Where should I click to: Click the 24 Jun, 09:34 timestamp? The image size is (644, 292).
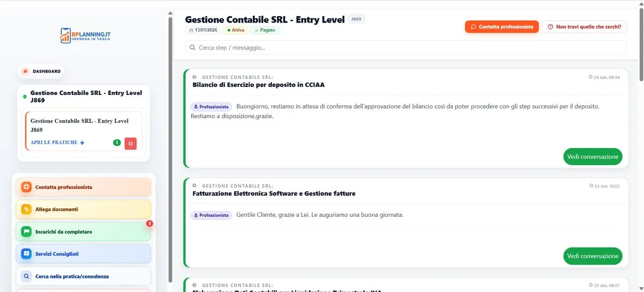604,77
